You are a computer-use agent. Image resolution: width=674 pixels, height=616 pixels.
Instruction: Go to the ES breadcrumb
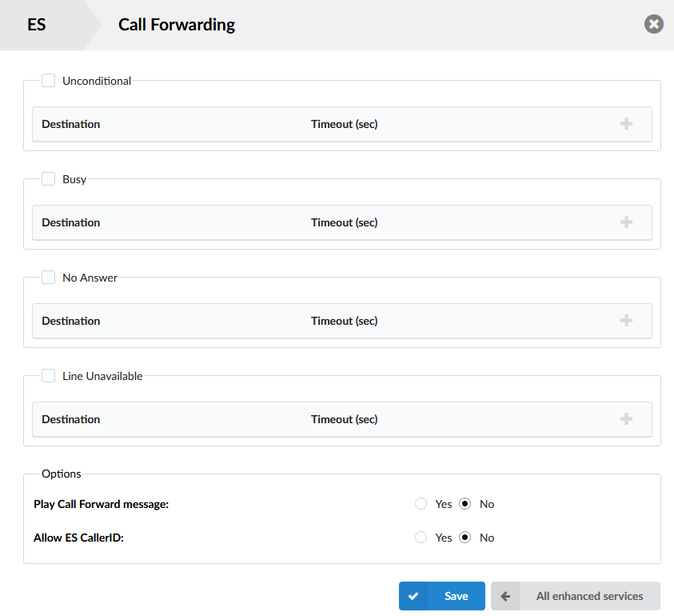(x=37, y=25)
